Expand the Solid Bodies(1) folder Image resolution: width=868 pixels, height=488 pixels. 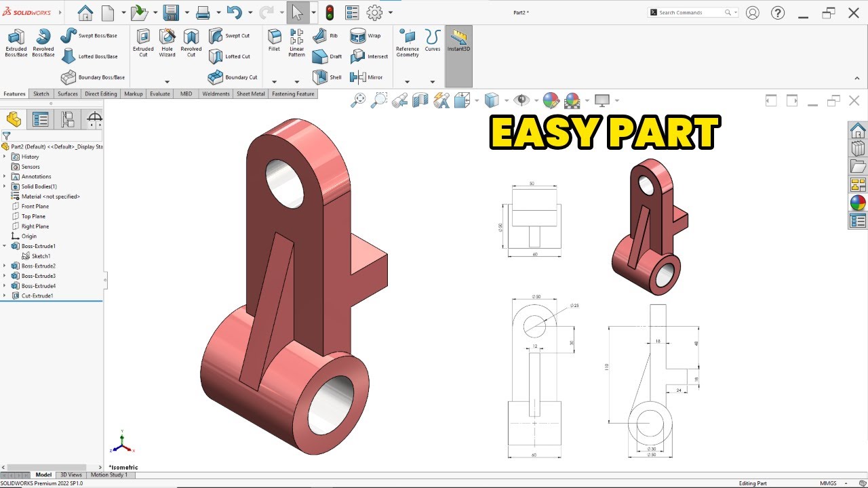(x=5, y=186)
